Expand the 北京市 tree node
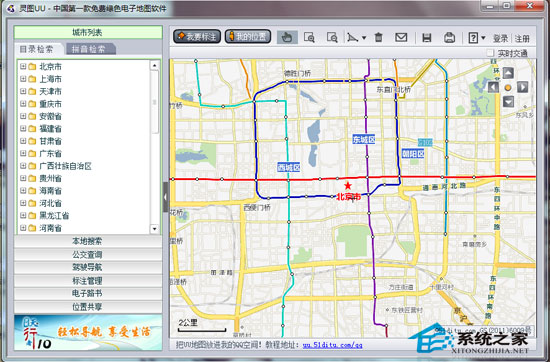The image size is (550, 362). [x=23, y=66]
